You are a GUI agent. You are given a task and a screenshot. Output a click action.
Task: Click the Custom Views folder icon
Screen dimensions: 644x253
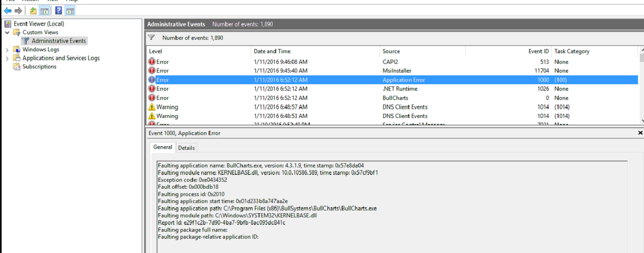click(17, 32)
